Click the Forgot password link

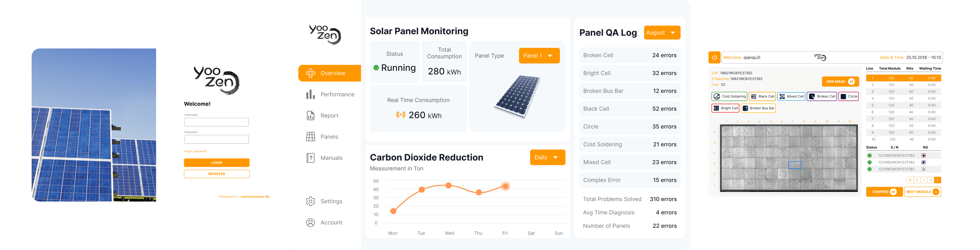pos(195,152)
